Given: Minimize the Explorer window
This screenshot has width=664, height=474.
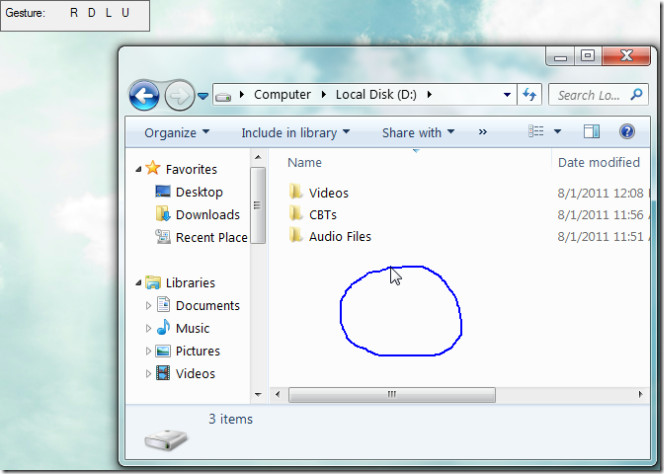Looking at the screenshot, I should (560, 56).
